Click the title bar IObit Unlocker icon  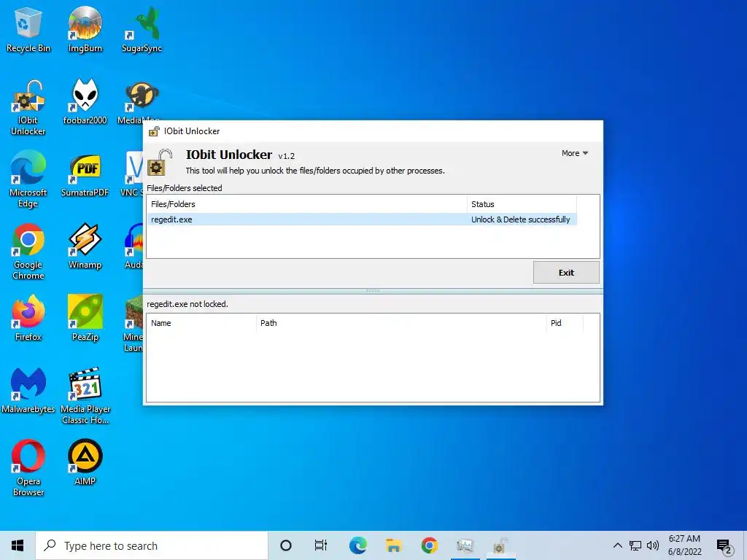click(154, 131)
